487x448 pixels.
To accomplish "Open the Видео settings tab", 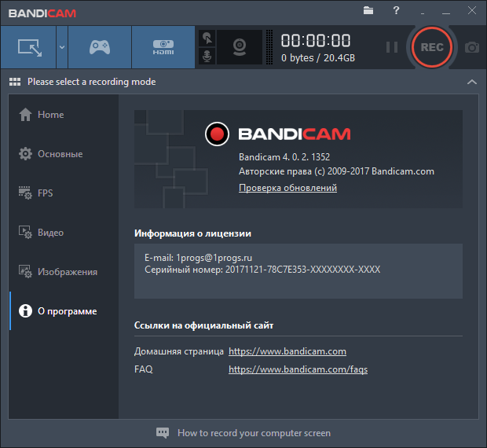I will click(50, 233).
